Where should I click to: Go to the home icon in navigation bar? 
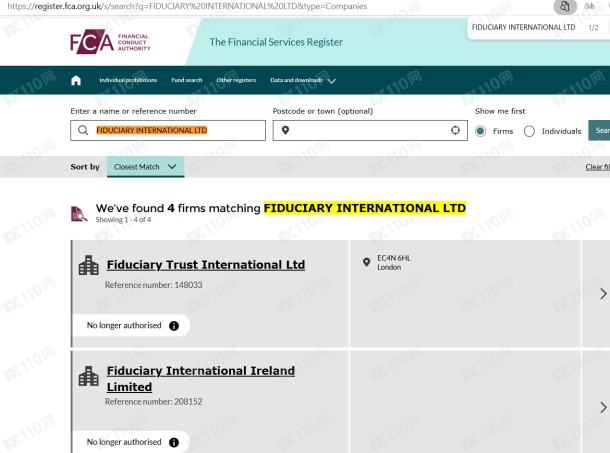click(76, 80)
